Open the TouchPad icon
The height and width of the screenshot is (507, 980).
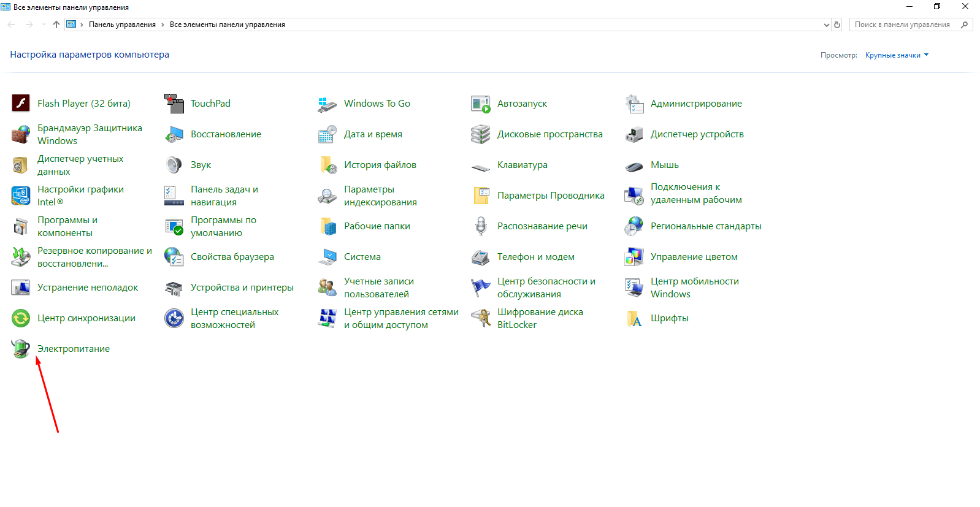174,104
